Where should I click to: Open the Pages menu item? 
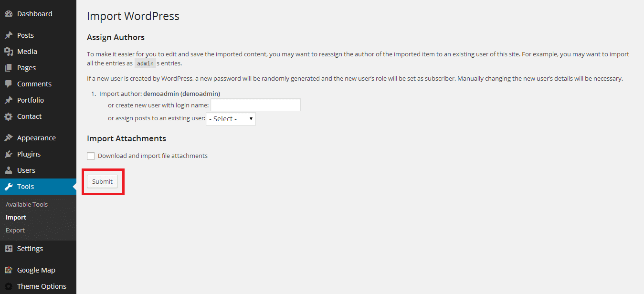(38, 68)
